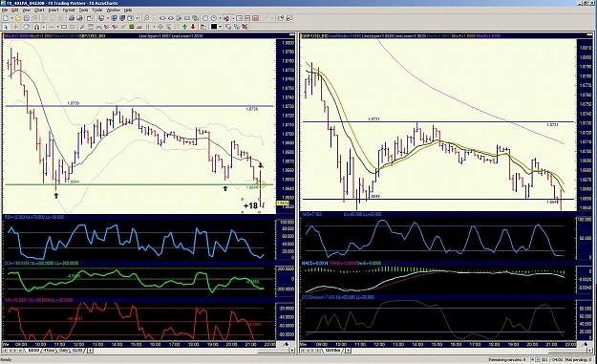
Task: Open the File menu
Action: tap(5, 10)
